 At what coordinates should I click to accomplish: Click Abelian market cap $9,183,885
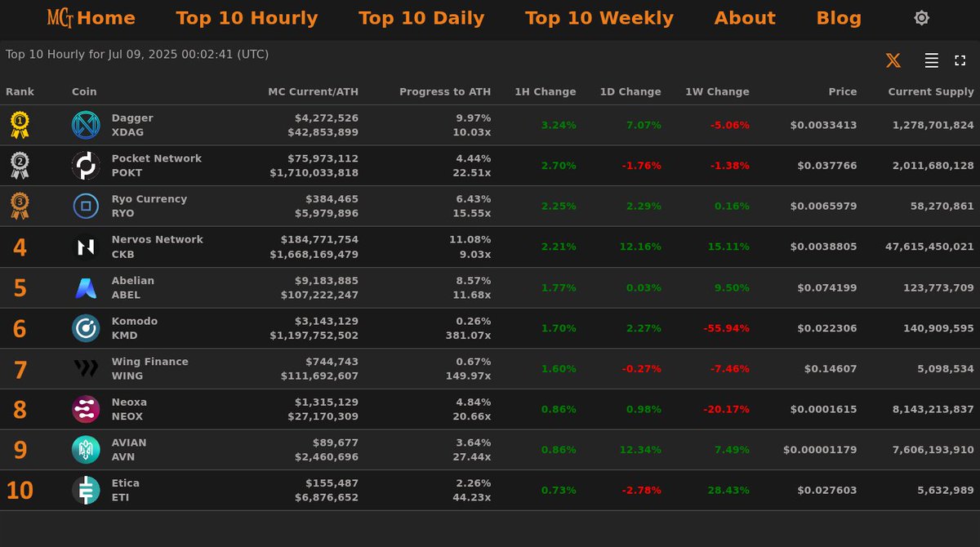[324, 281]
